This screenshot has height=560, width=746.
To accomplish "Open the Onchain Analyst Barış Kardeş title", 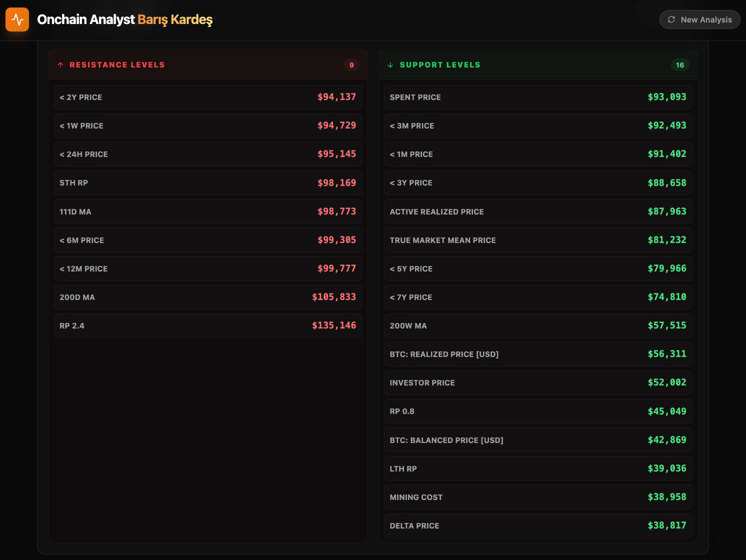I will (x=124, y=19).
